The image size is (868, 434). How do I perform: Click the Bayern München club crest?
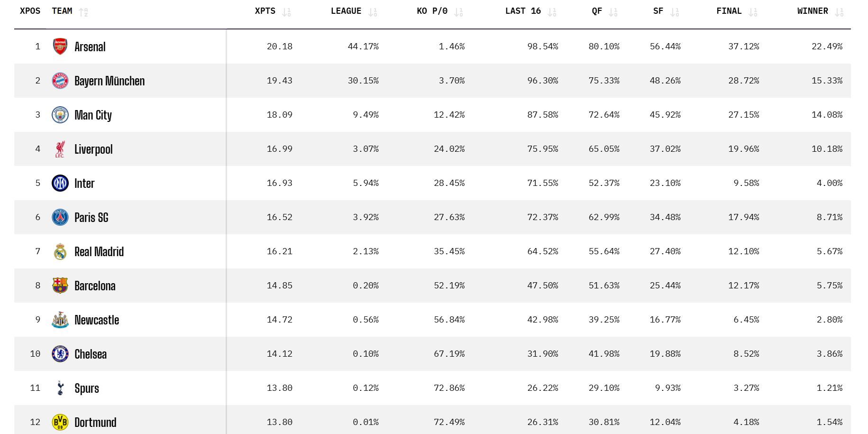click(60, 81)
